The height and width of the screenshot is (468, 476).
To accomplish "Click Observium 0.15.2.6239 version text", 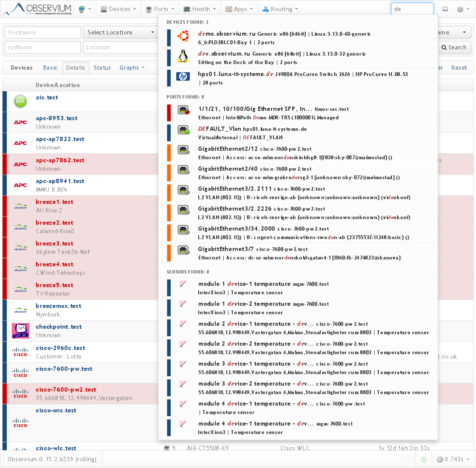I will click(52, 459).
